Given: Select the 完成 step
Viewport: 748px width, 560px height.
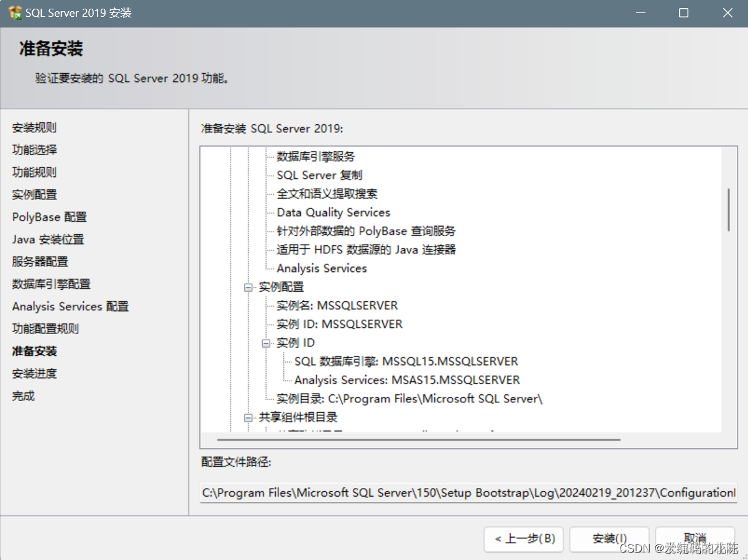Looking at the screenshot, I should click(23, 396).
